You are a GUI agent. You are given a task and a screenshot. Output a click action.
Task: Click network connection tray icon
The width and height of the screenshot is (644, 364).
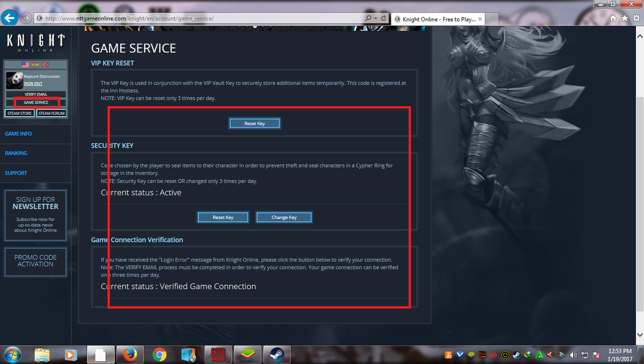585,355
